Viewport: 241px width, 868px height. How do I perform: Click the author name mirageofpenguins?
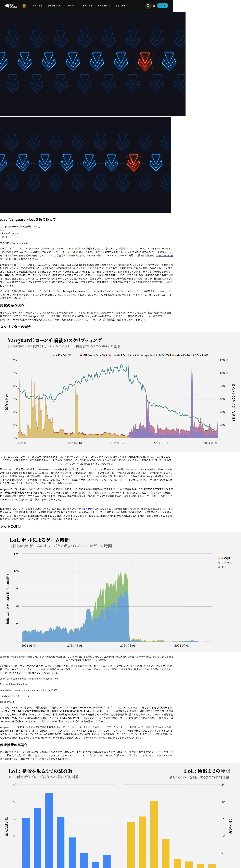point(10,233)
